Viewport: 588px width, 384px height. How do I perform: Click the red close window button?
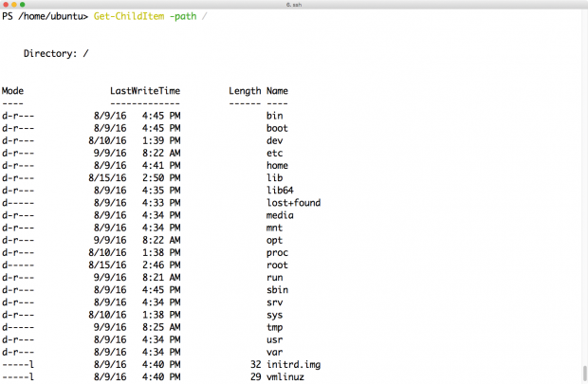pos(7,5)
